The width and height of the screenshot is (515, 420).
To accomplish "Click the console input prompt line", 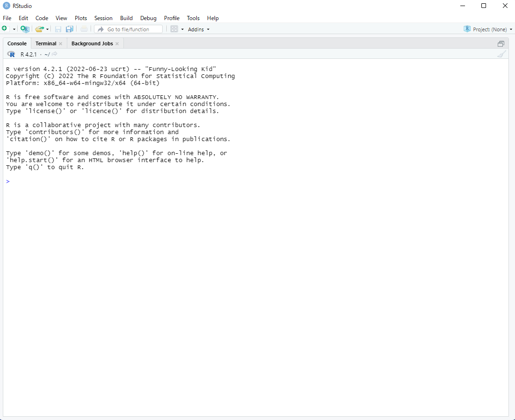I will [x=256, y=181].
